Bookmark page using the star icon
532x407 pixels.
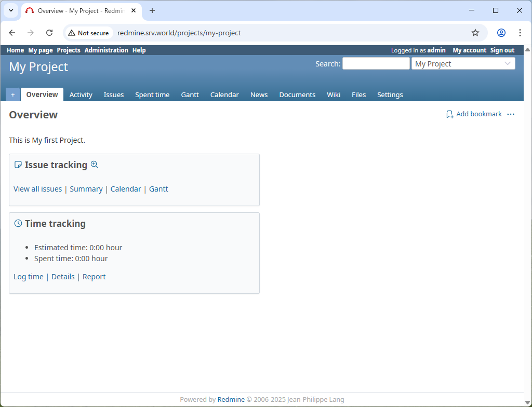(x=475, y=33)
